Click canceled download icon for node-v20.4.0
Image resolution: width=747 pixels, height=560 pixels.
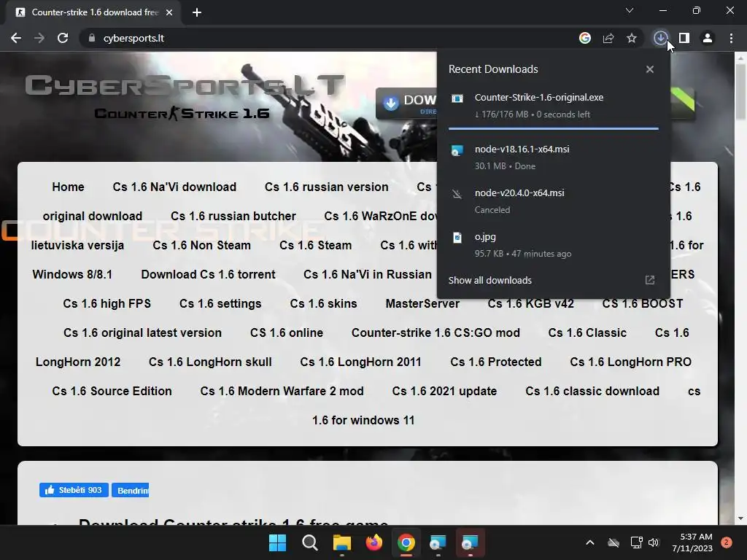pos(457,194)
